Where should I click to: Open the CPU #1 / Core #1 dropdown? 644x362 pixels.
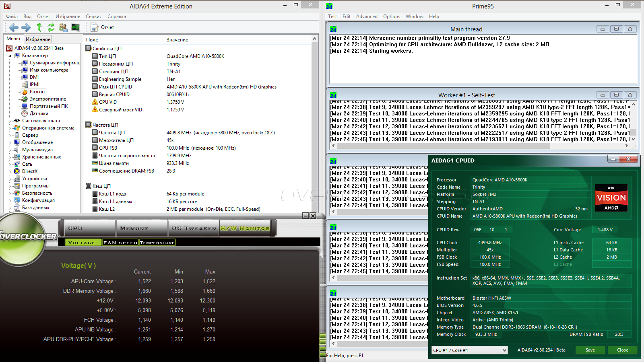coord(469,350)
